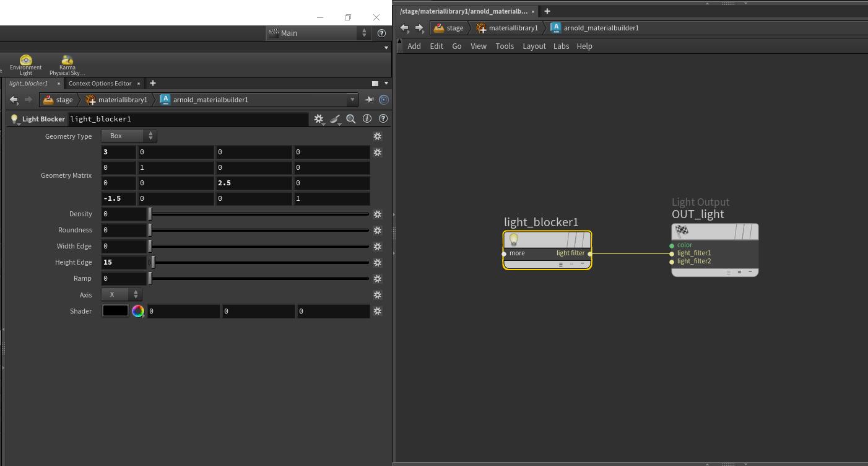Image resolution: width=868 pixels, height=466 pixels.
Task: Open the parameter gear menu beside node name
Action: [x=318, y=119]
